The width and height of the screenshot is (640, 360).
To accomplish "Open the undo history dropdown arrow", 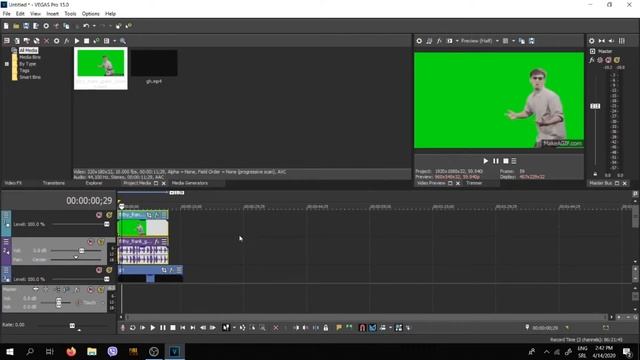I will [94, 26].
